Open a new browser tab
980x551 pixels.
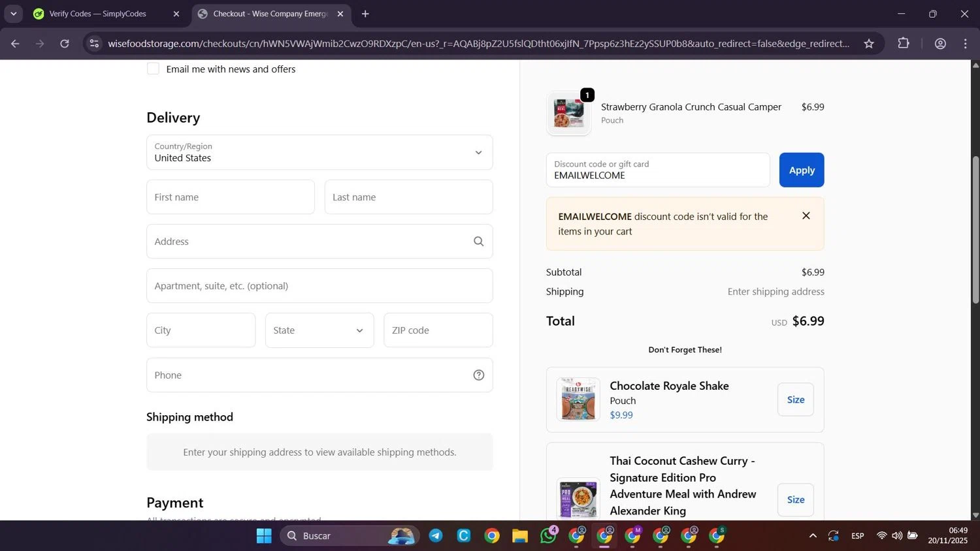point(365,14)
